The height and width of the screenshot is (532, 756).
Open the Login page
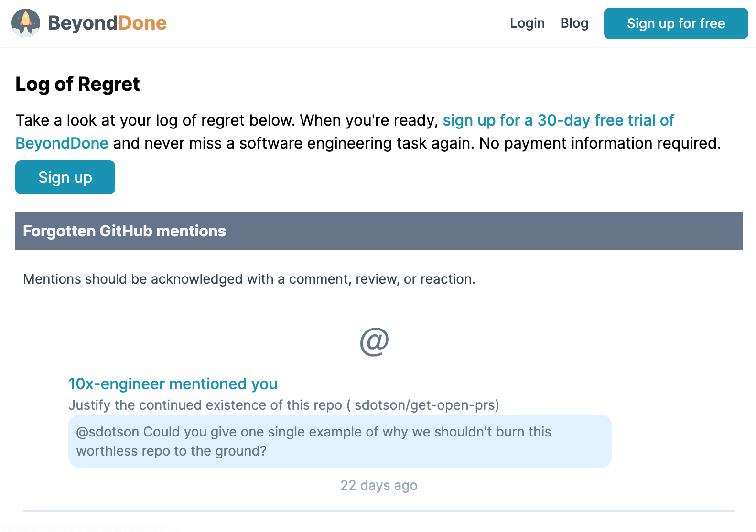click(527, 23)
